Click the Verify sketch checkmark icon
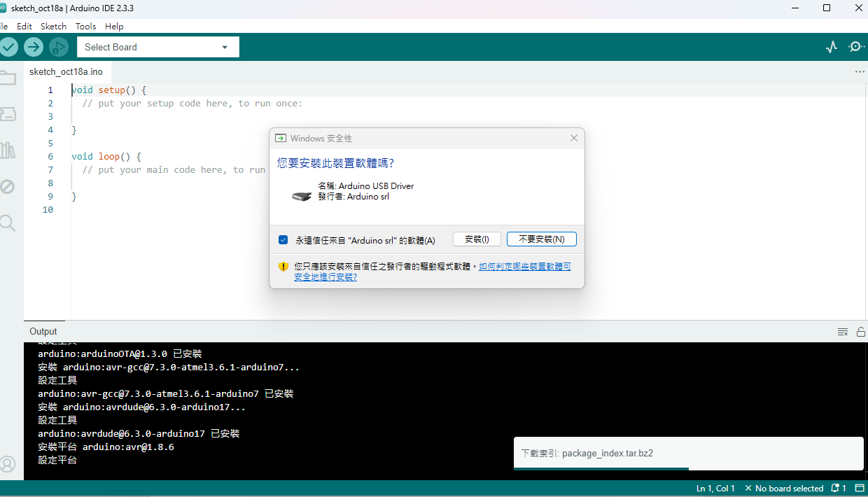This screenshot has height=497, width=868. [x=8, y=47]
